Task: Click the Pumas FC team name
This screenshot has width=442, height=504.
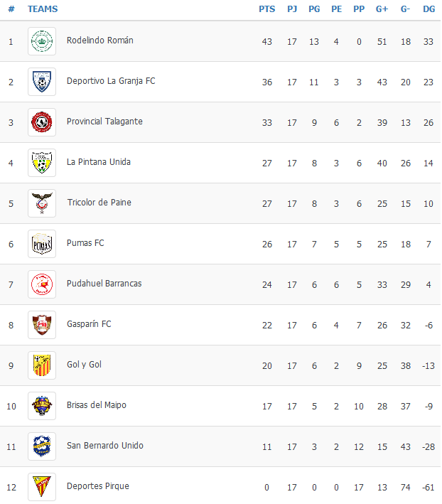Action: [85, 243]
